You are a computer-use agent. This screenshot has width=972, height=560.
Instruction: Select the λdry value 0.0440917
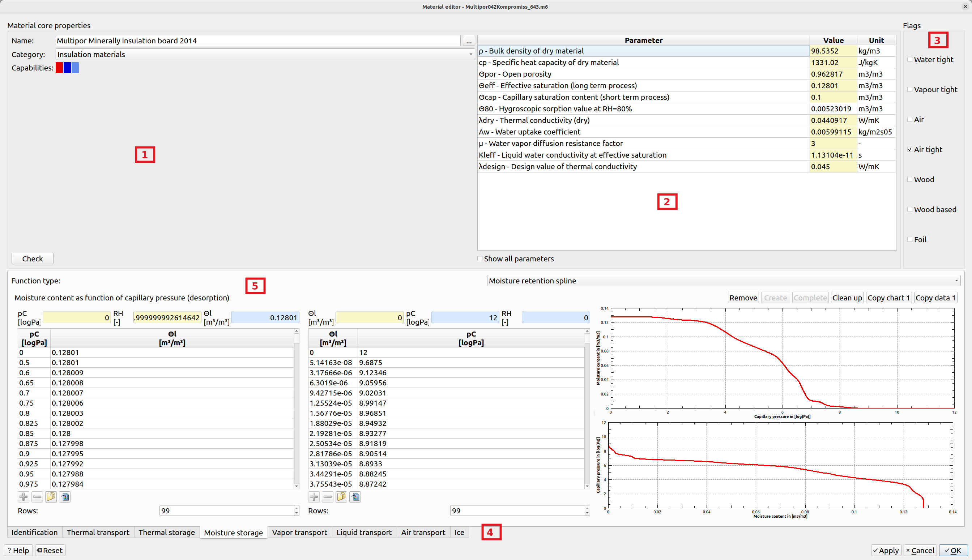(x=833, y=120)
